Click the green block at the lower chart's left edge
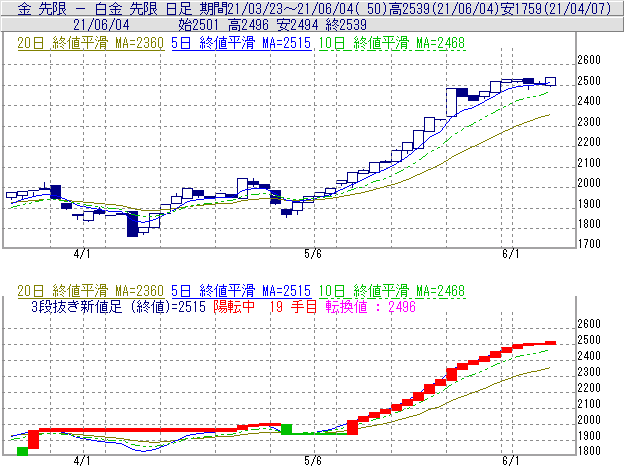 [x=23, y=451]
